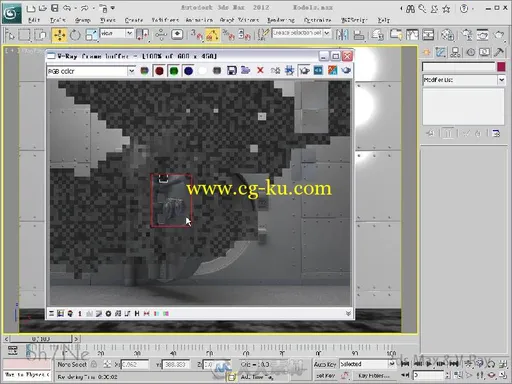Click the Mirror tool icon

[x=341, y=35]
